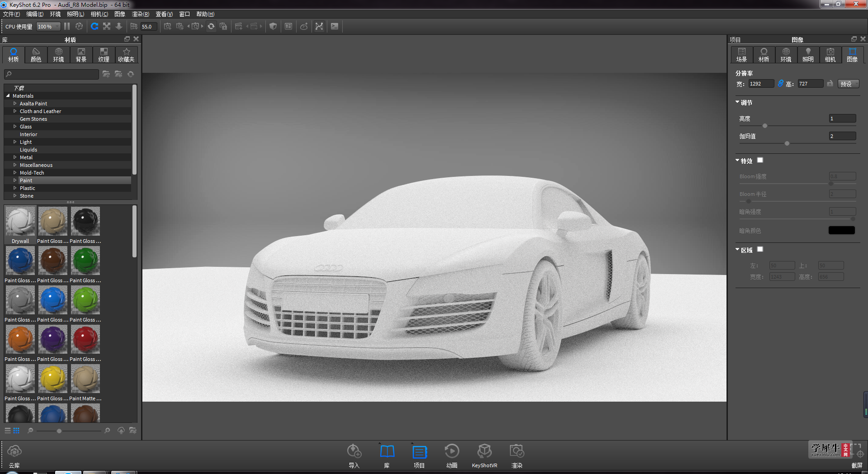
Task: Switch to the 场景 scene project tab
Action: pos(742,55)
